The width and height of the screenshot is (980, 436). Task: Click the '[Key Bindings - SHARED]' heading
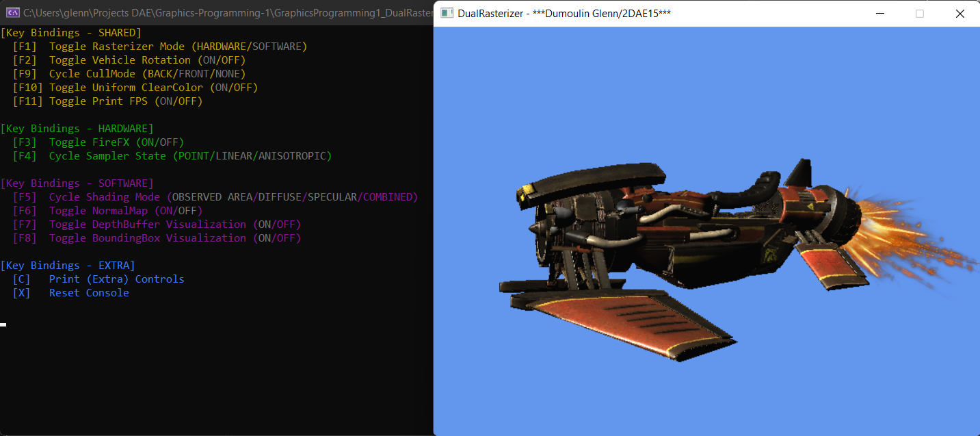(71, 33)
